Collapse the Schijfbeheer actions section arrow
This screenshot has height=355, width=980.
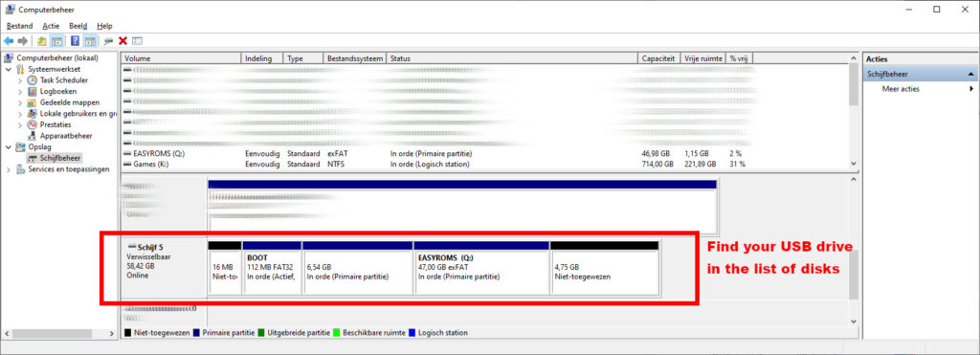[x=970, y=74]
